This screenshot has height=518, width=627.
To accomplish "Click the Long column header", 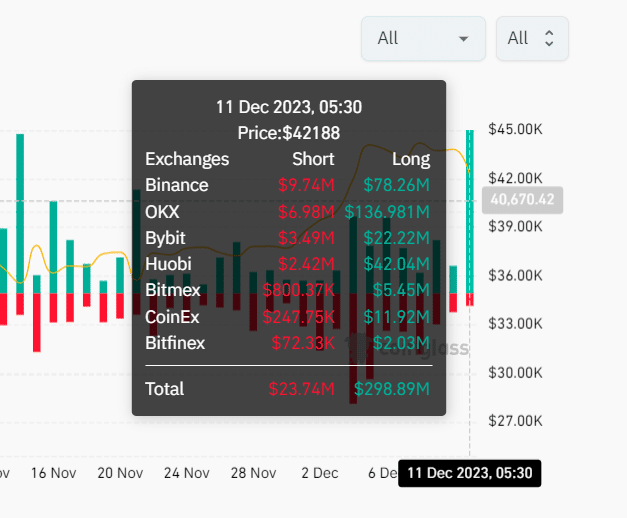I will pyautogui.click(x=411, y=159).
